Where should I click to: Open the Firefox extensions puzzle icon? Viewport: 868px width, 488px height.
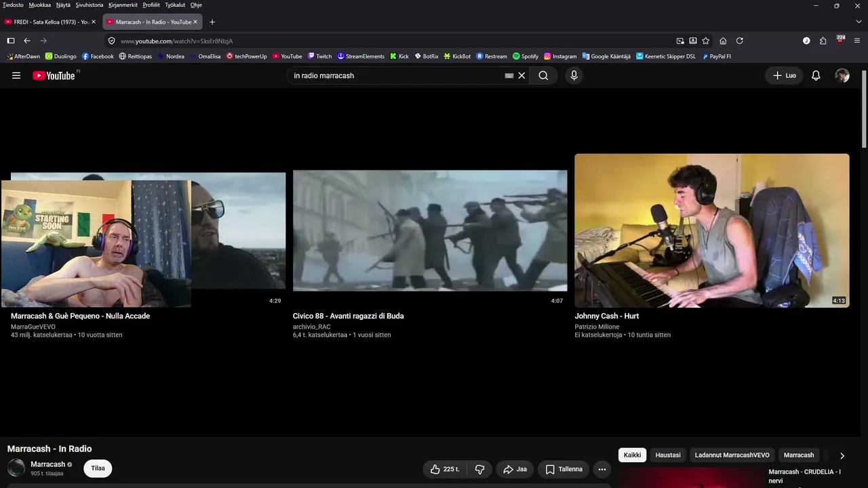pyautogui.click(x=823, y=41)
